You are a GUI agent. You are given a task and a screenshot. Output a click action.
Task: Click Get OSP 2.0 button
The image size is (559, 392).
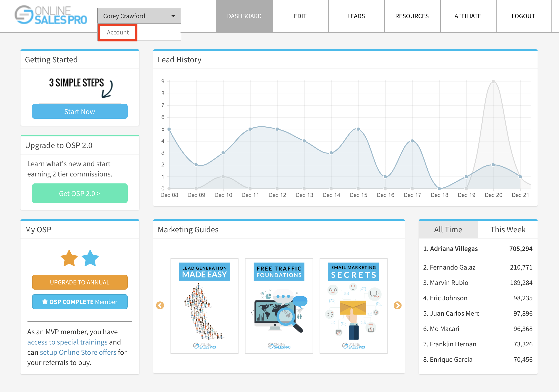(x=80, y=193)
